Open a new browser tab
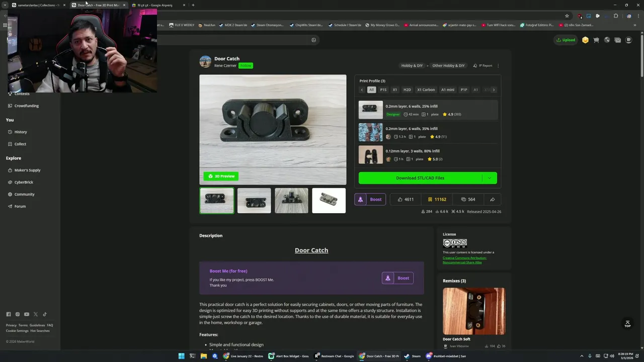 [x=193, y=5]
